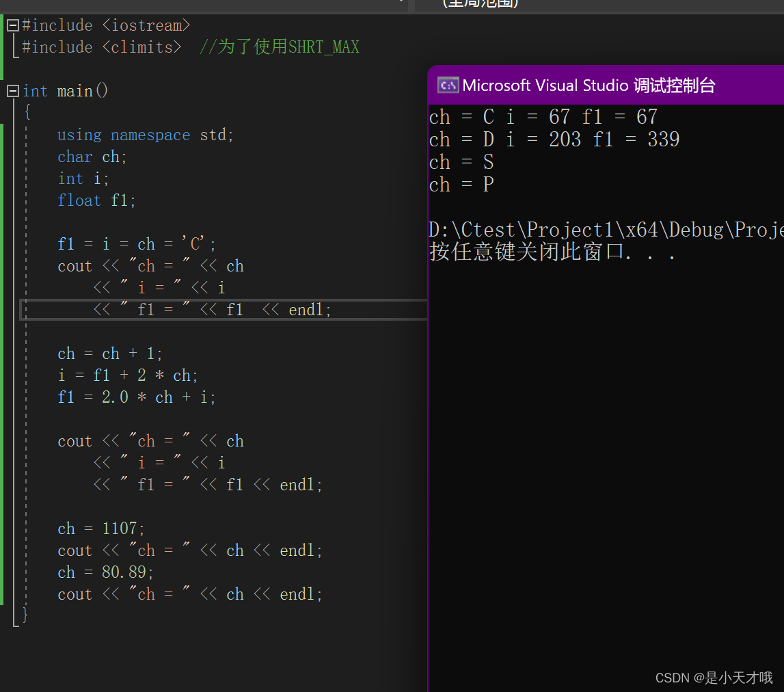Toggle a breakpoint next to "i = f1 + 2 * ch;"

(x=10, y=375)
